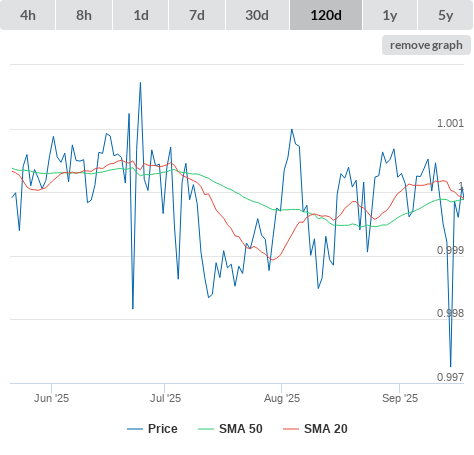Switch chart to 1y range
Screen dimensions: 474x455
point(390,15)
